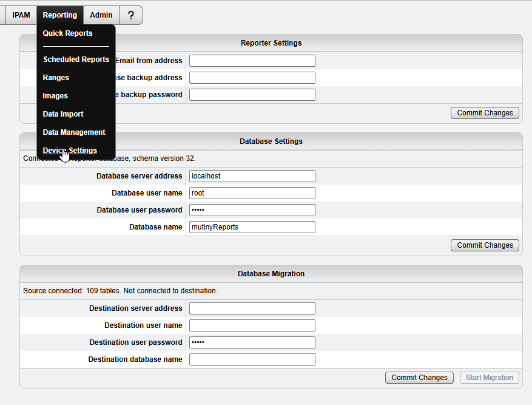Click the Destination user password field

pos(252,342)
